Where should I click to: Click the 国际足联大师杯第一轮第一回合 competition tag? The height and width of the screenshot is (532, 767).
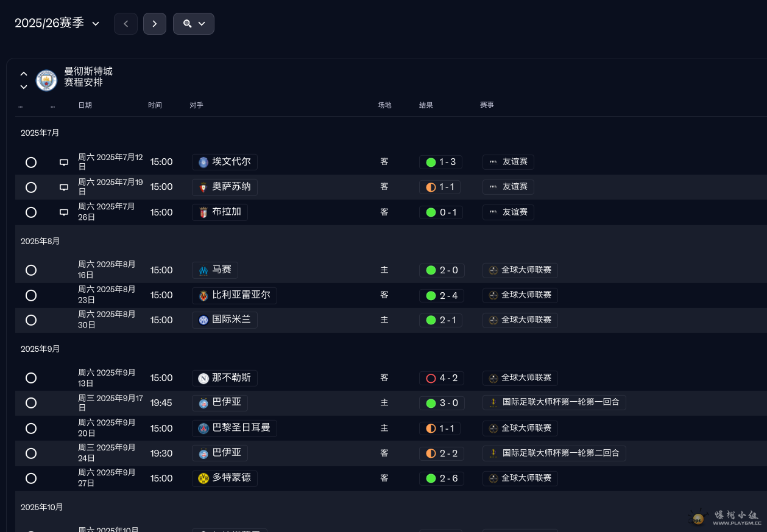click(x=554, y=402)
